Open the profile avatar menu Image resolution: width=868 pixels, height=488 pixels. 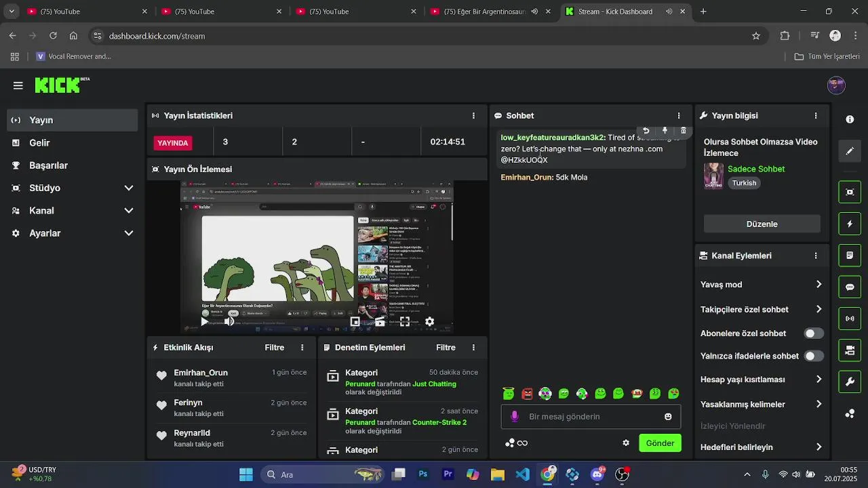click(x=836, y=85)
